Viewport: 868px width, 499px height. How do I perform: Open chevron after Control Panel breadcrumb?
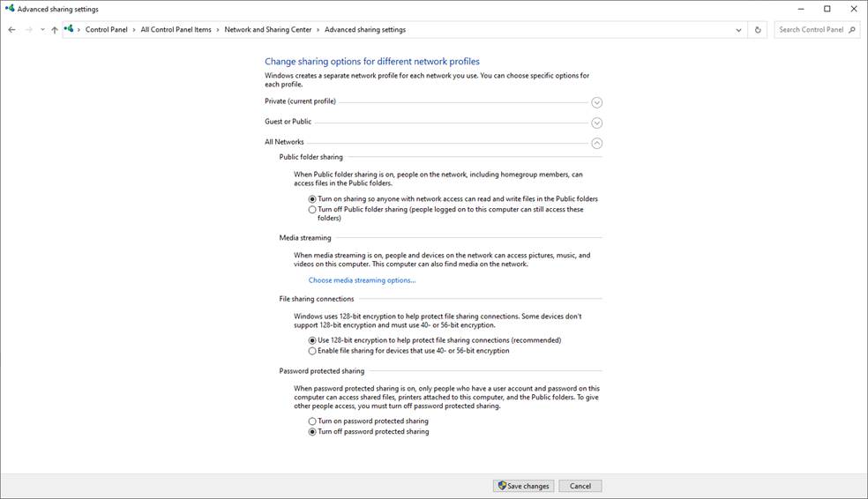click(134, 30)
